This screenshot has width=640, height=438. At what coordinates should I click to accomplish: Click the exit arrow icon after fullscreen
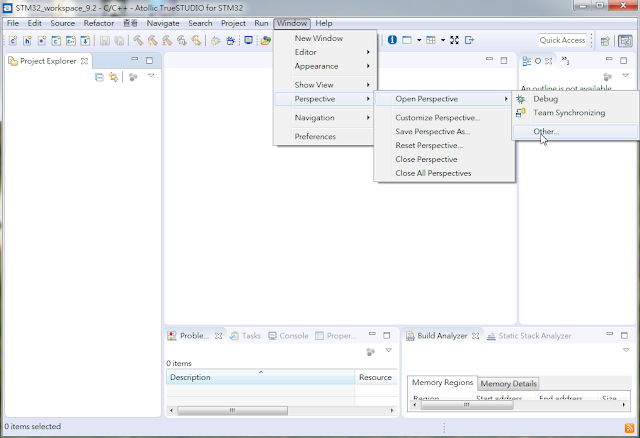pyautogui.click(x=469, y=40)
